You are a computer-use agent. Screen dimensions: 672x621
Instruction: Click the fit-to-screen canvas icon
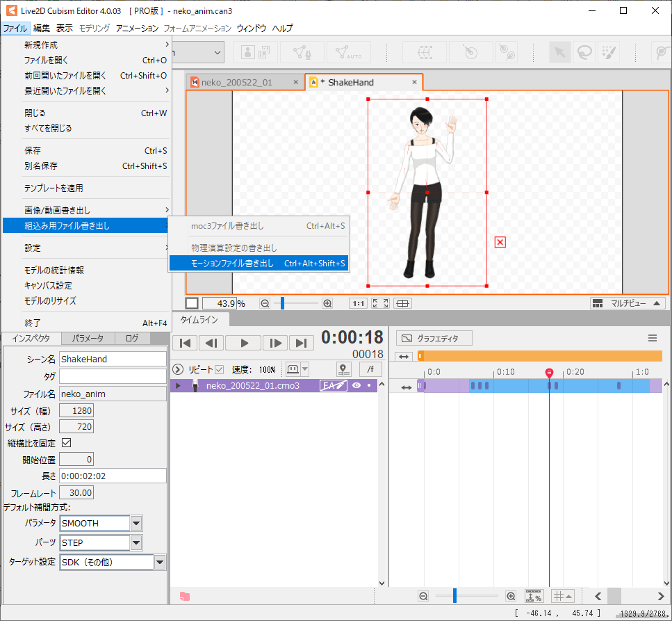[380, 303]
